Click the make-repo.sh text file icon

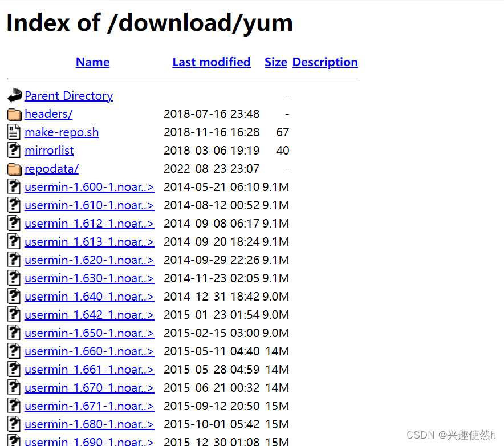pos(14,132)
